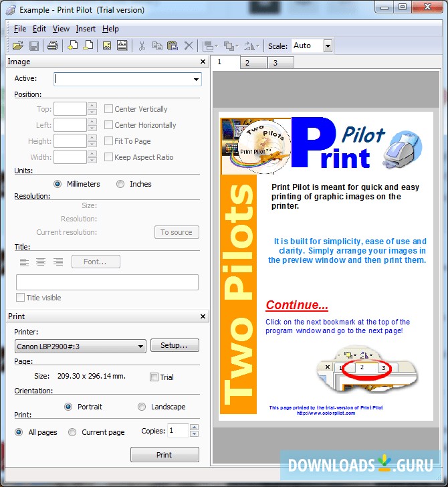
Task: Select page tab 1
Action: [225, 62]
